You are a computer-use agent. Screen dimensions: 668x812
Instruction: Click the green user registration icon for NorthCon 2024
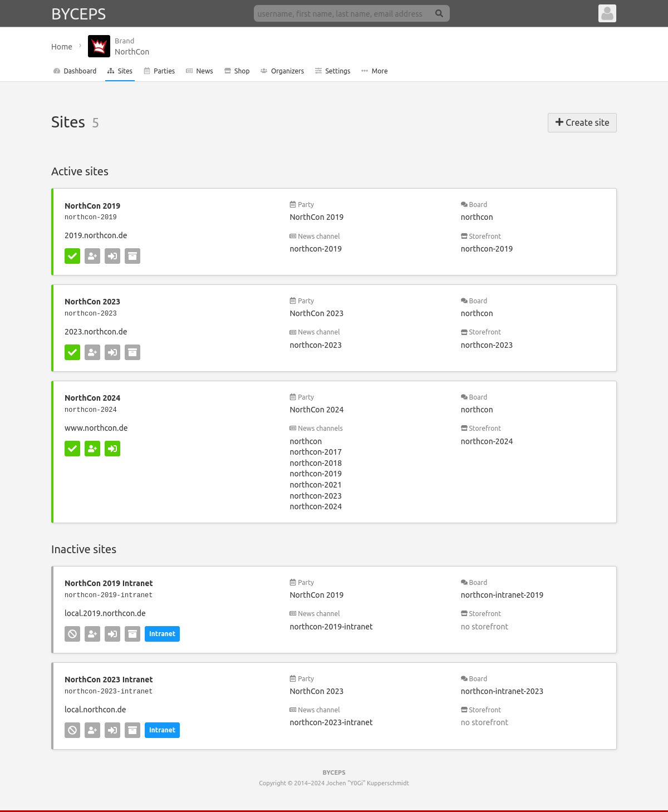[x=92, y=449]
